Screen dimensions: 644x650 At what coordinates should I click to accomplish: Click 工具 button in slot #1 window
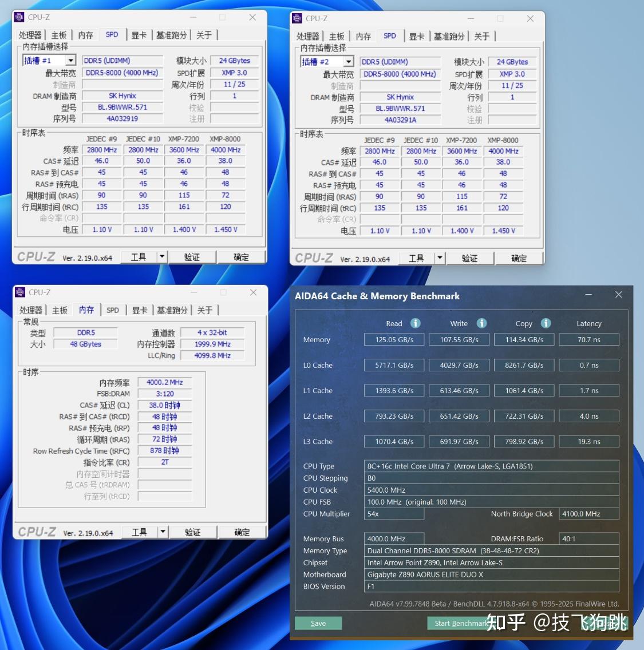pos(139,257)
